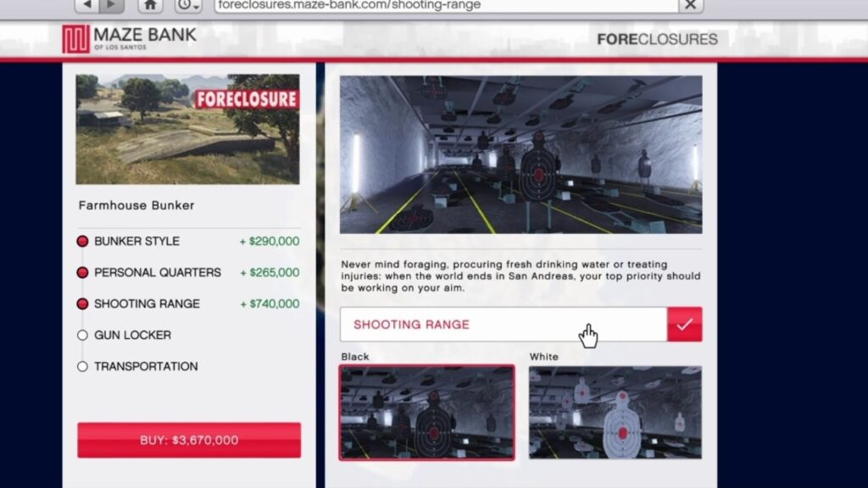
Task: Click the Black label above the thumbnail
Action: (x=355, y=357)
